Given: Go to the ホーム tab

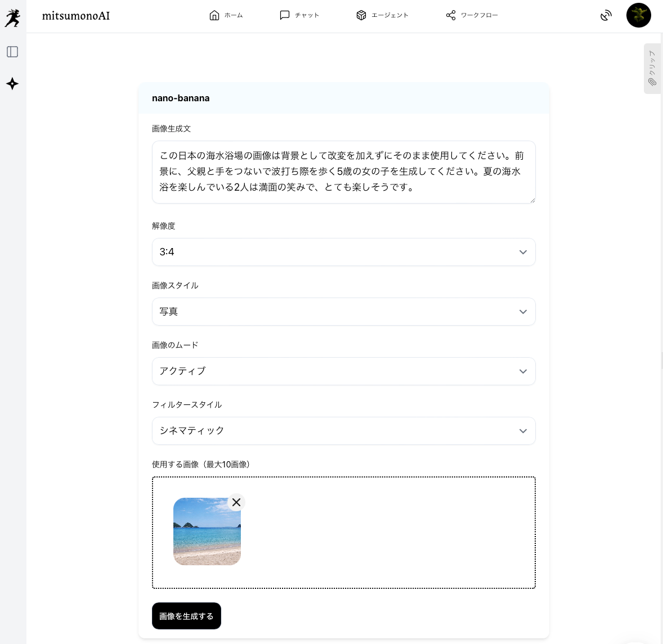Looking at the screenshot, I should (226, 15).
